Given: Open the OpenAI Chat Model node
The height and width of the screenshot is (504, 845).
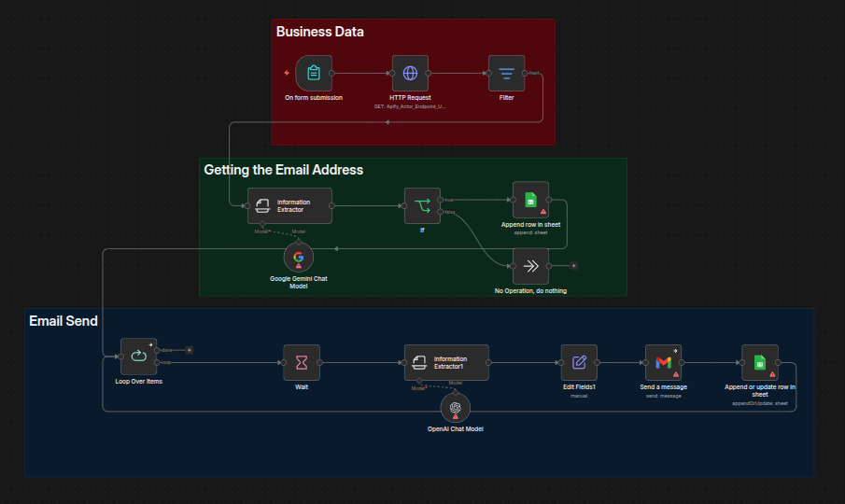Looking at the screenshot, I should pyautogui.click(x=456, y=408).
